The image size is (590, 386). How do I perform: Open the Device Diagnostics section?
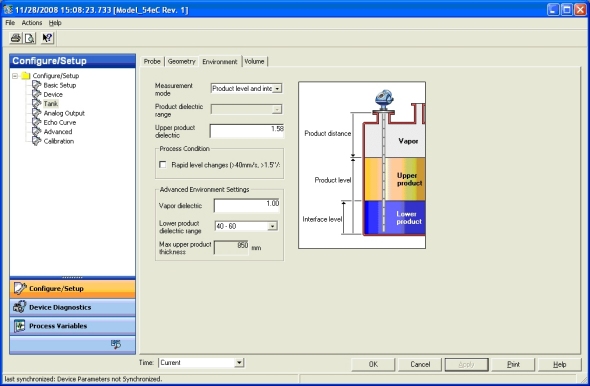73,307
